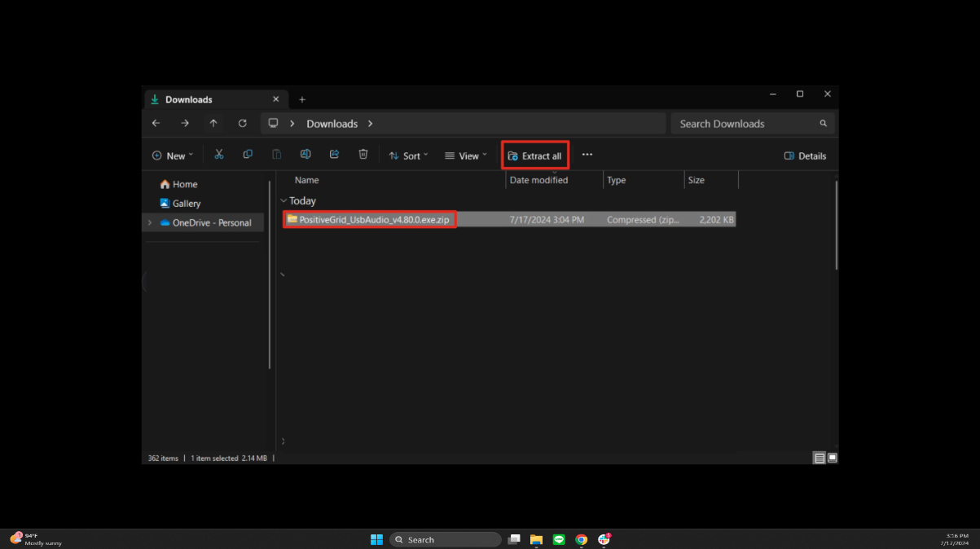Open the See more ellipsis menu
This screenshot has height=549, width=980.
click(x=587, y=155)
